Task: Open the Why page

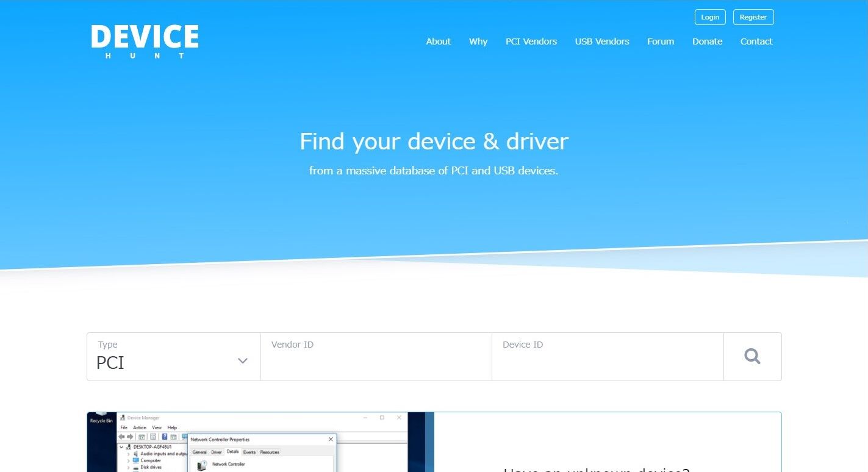Action: click(x=478, y=41)
